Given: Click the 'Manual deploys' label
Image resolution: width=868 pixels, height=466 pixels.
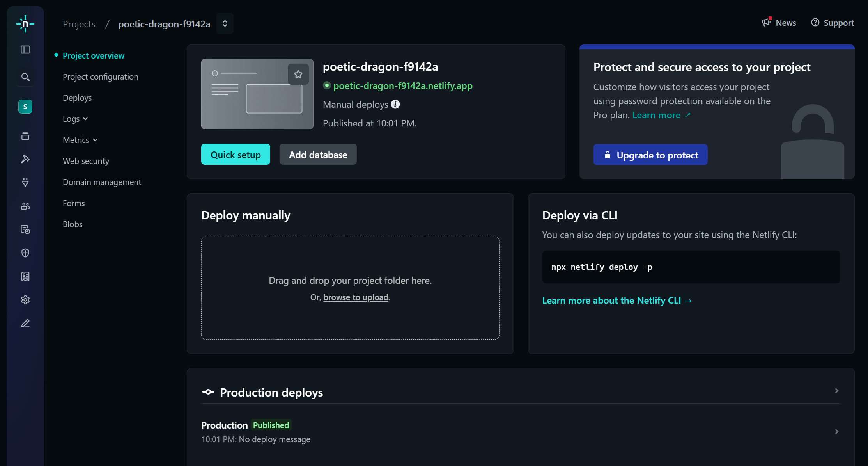Looking at the screenshot, I should [356, 104].
